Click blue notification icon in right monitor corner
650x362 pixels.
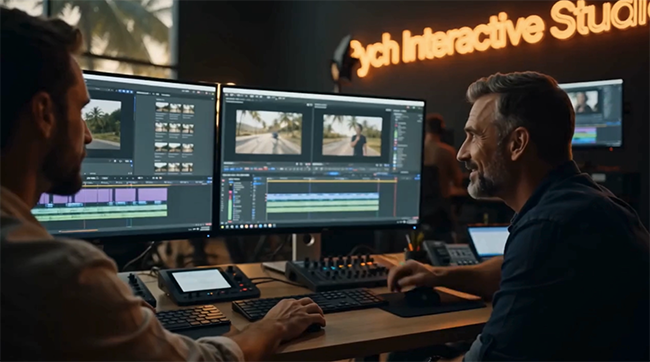click(x=415, y=227)
